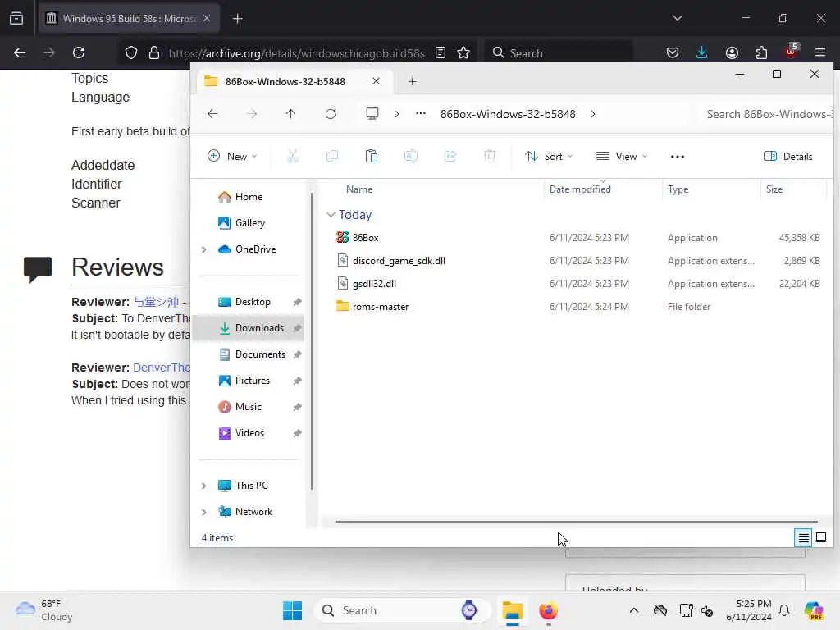Open Windows Start menu
Image resolution: width=840 pixels, height=630 pixels.
pyautogui.click(x=293, y=610)
